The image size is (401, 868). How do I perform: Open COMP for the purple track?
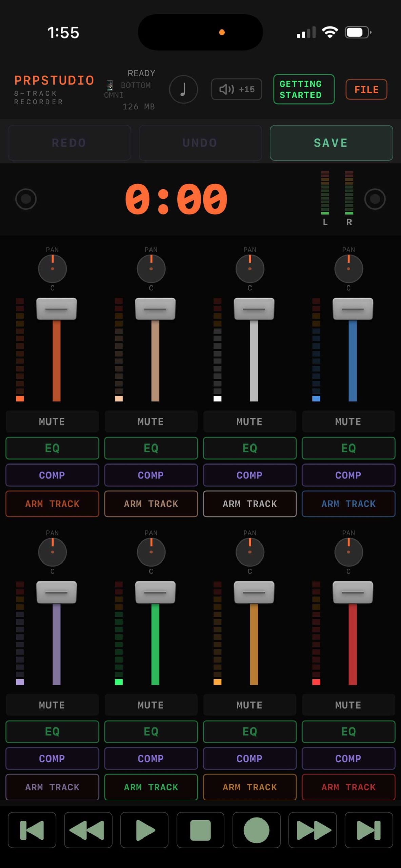52,758
